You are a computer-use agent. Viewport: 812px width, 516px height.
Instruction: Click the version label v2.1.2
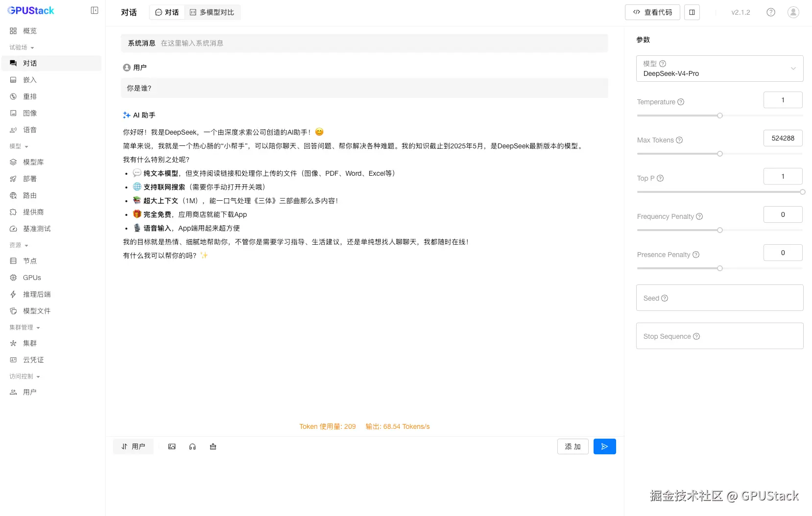pyautogui.click(x=740, y=12)
